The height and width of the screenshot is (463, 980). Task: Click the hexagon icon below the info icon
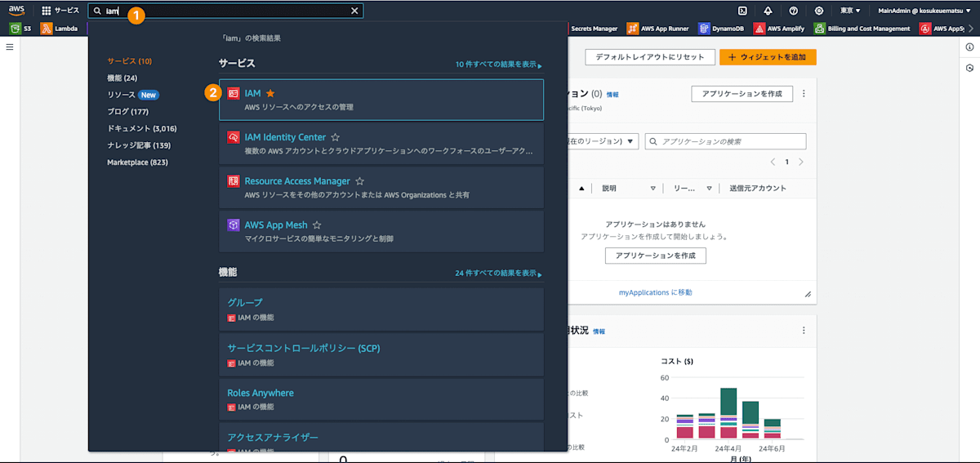[x=969, y=69]
